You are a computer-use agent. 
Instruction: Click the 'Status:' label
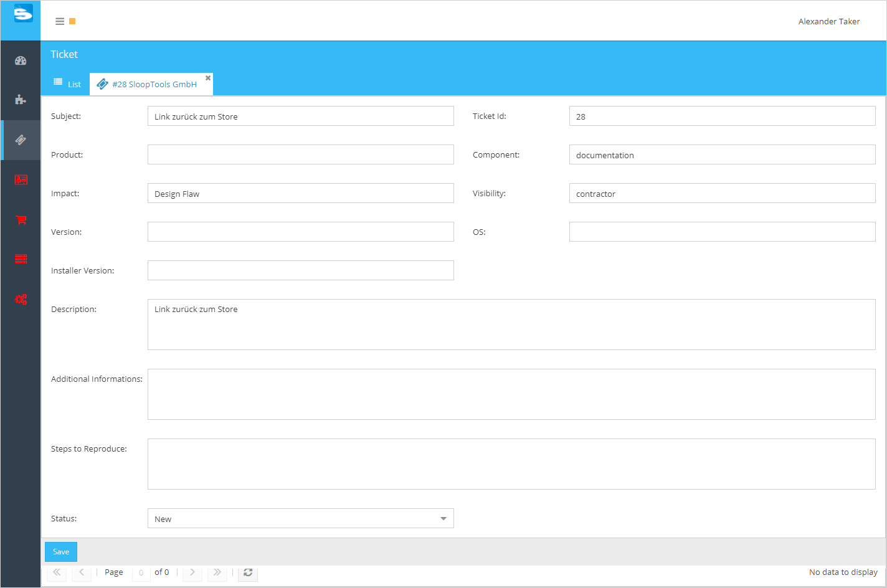pyautogui.click(x=64, y=518)
